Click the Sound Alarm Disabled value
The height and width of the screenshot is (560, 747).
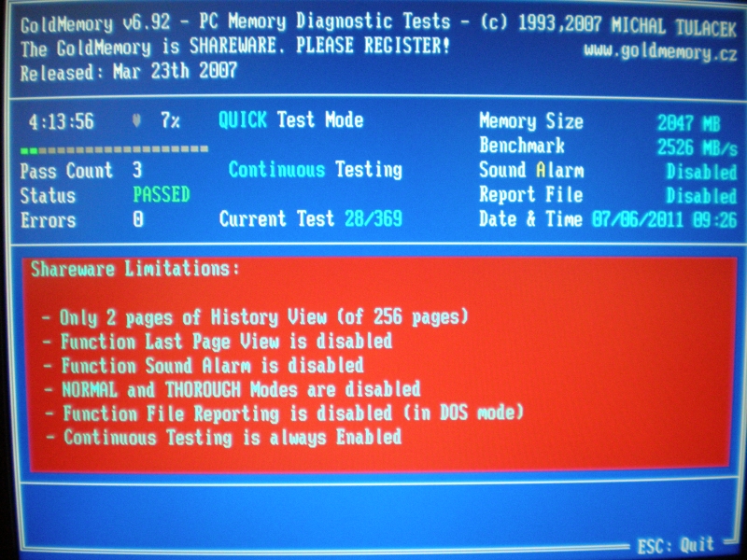click(701, 172)
